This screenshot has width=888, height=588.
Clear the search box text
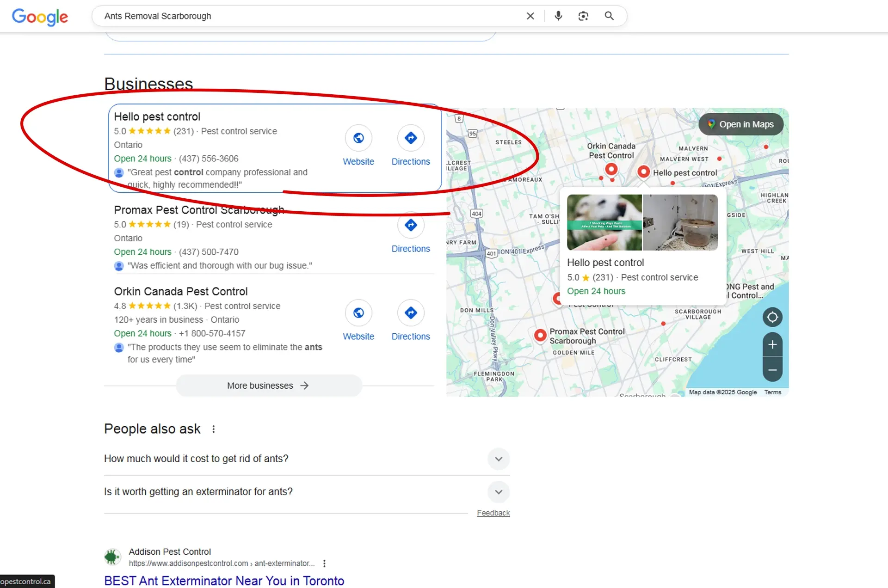530,16
